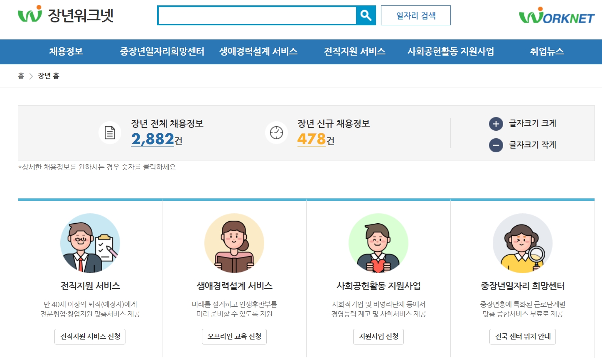The image size is (602, 364).
Task: Click the 글자크기 크게 label
Action: pyautogui.click(x=533, y=123)
